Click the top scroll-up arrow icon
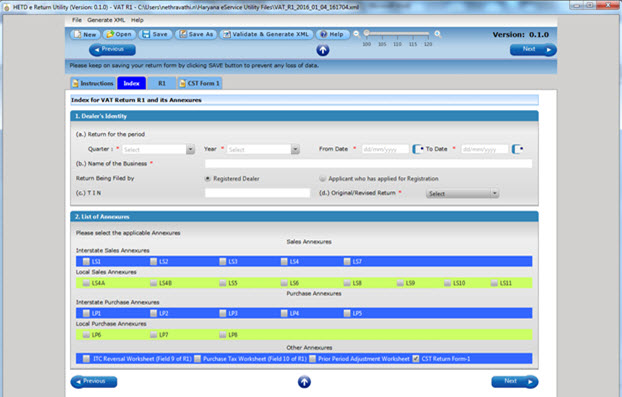This screenshot has width=622, height=397. pos(323,50)
